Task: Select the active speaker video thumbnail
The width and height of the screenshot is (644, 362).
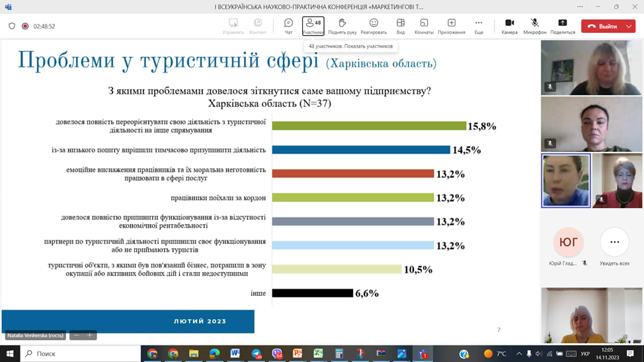Action: pos(566,180)
